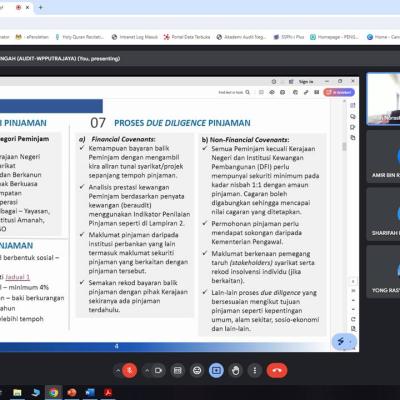Image resolution: width=400 pixels, height=400 pixels.
Task: Expand audio settings arrow beside microphone
Action: point(118,370)
